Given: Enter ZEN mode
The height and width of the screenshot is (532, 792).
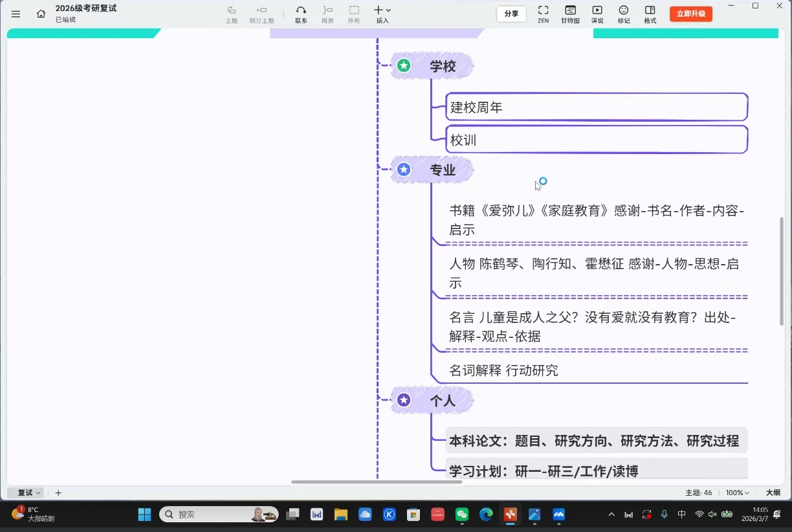Looking at the screenshot, I should point(543,14).
